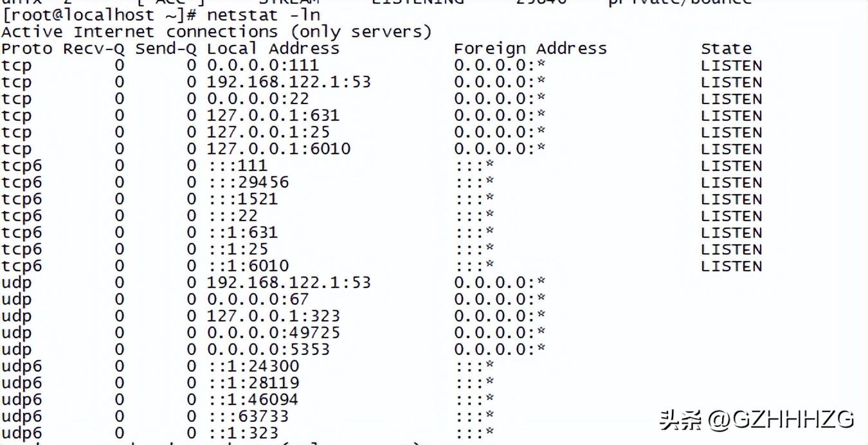Select the 192.168.122.1:53 tcp address
Viewport: 868px width, 445px height.
(x=289, y=82)
